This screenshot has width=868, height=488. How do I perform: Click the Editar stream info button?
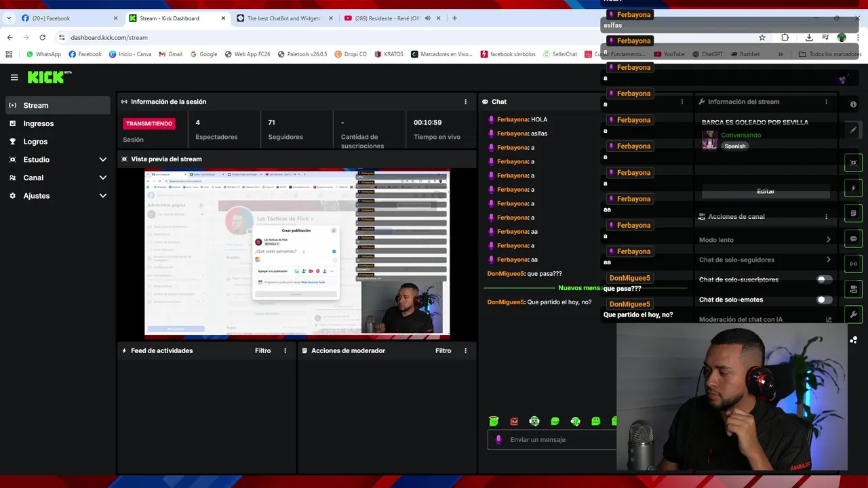click(x=766, y=191)
